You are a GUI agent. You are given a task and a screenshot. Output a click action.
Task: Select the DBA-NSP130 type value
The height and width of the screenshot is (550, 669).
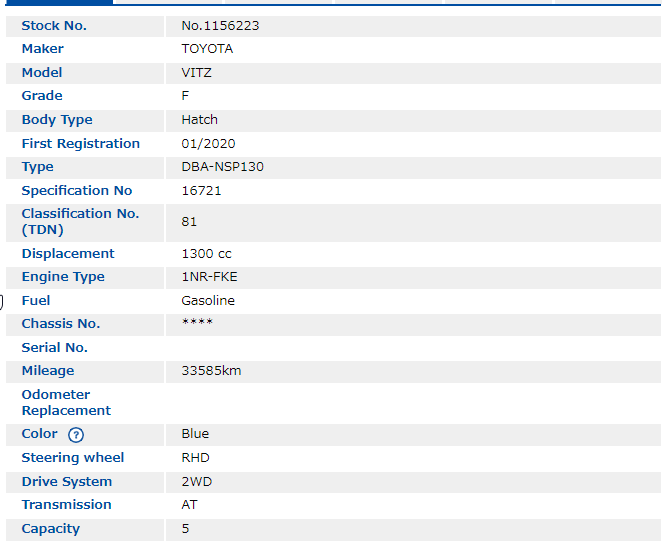click(x=222, y=167)
